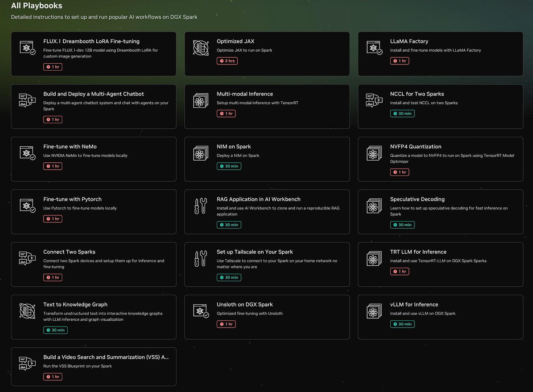Click the 30 min badge on Speculative Decoding
The image size is (533, 392).
point(402,225)
